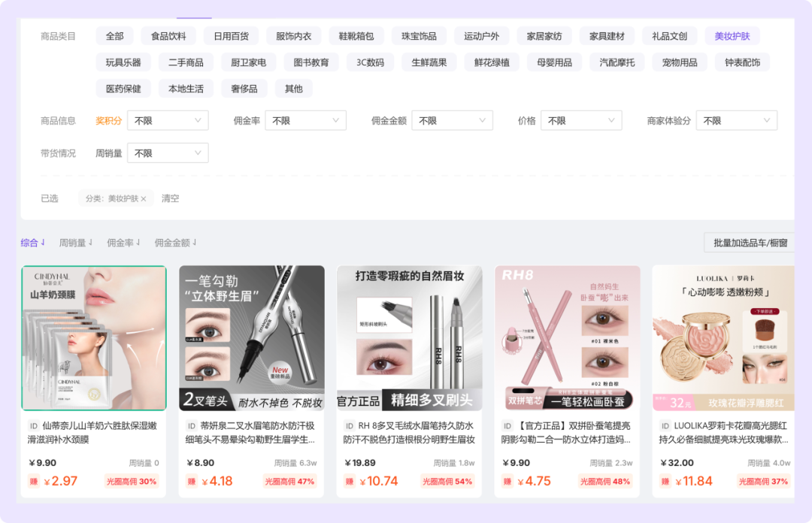Viewport: 812px width, 523px height.
Task: Open the 精细多叉刷头 product image
Action: click(409, 338)
